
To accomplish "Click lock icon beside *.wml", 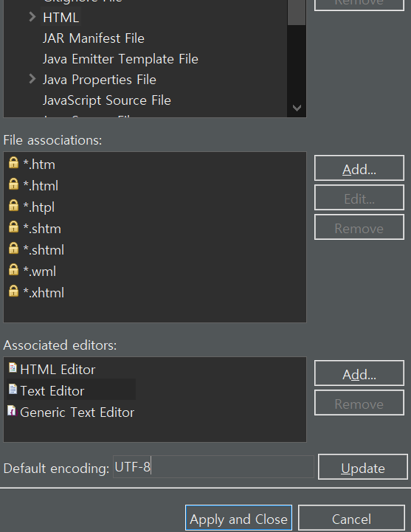I will [x=13, y=269].
